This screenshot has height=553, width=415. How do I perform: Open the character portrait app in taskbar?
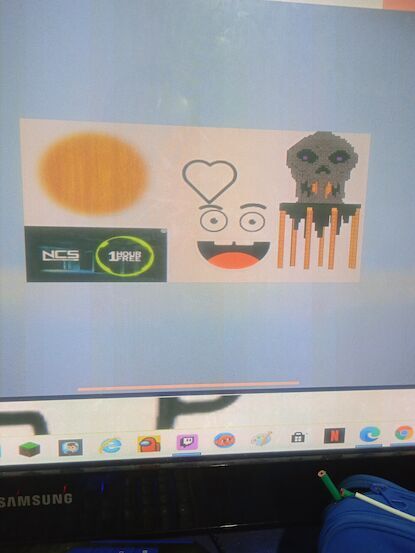click(71, 447)
